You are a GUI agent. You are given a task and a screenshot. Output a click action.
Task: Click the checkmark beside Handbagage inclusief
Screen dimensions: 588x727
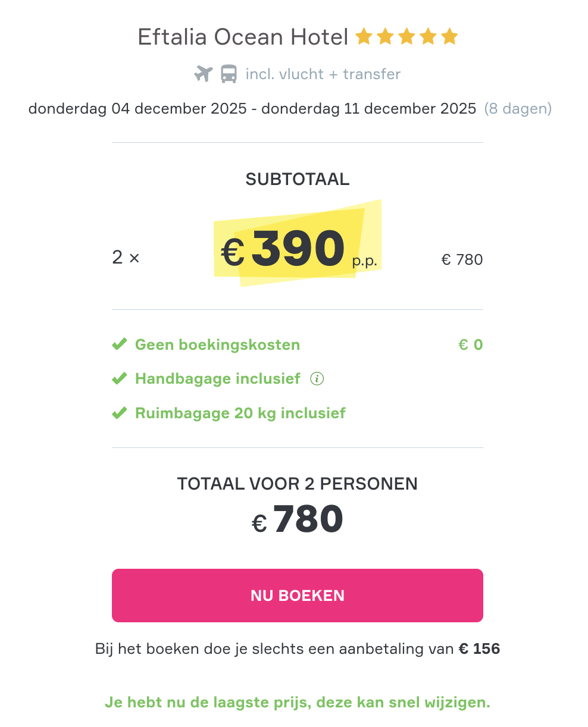pyautogui.click(x=120, y=379)
